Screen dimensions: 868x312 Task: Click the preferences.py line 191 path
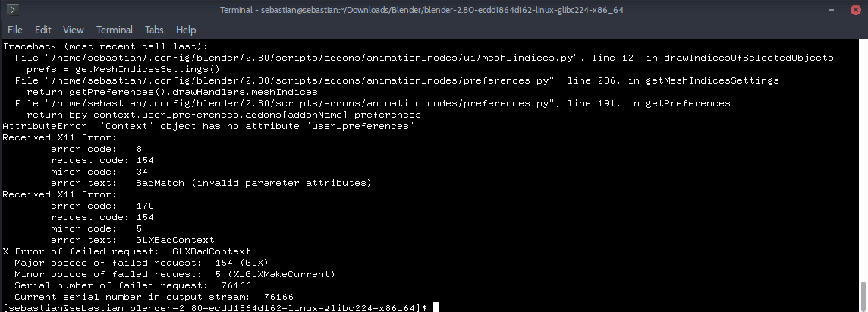click(x=372, y=103)
